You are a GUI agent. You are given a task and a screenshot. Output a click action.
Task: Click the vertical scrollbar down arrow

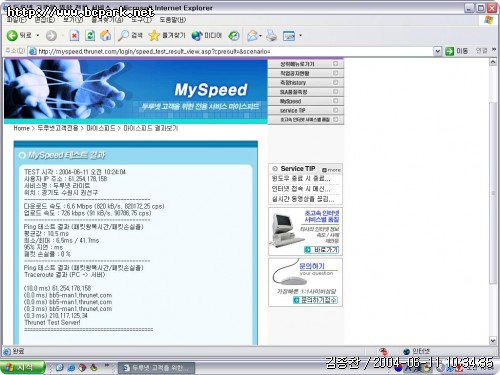pyautogui.click(x=493, y=340)
